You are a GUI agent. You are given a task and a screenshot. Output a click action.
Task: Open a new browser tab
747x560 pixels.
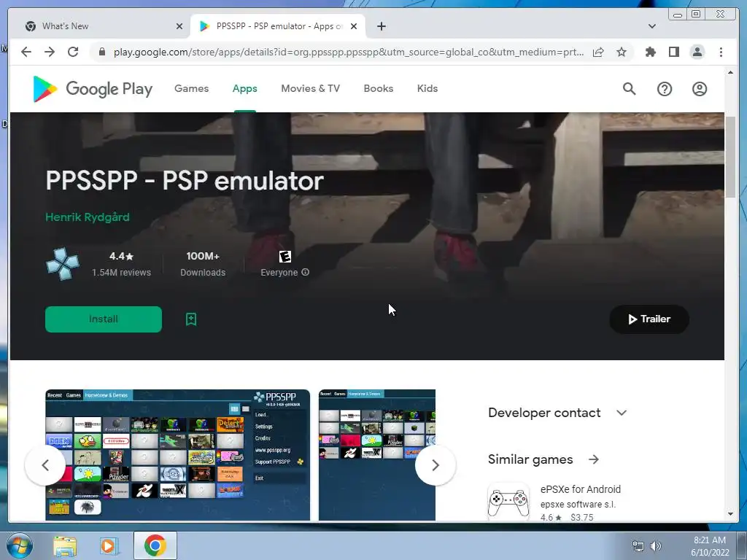(x=381, y=26)
